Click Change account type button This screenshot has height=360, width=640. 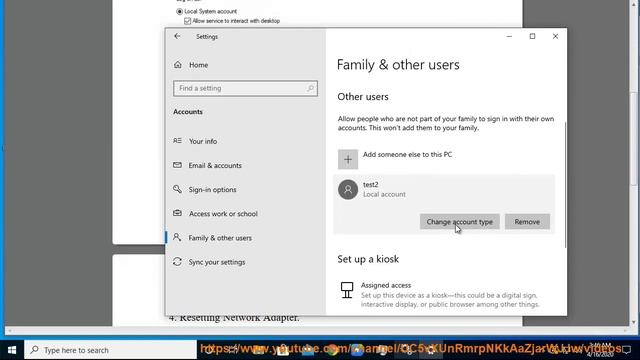tap(460, 222)
